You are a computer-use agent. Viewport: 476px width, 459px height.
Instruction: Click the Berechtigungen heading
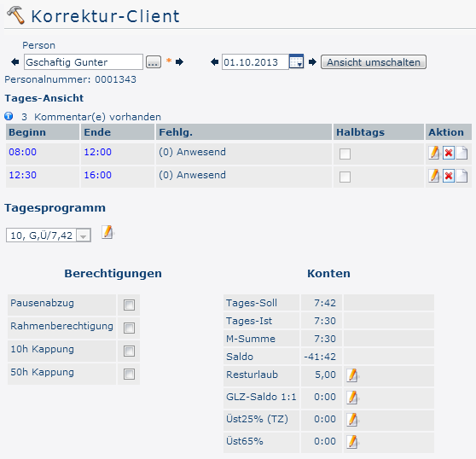tap(113, 274)
